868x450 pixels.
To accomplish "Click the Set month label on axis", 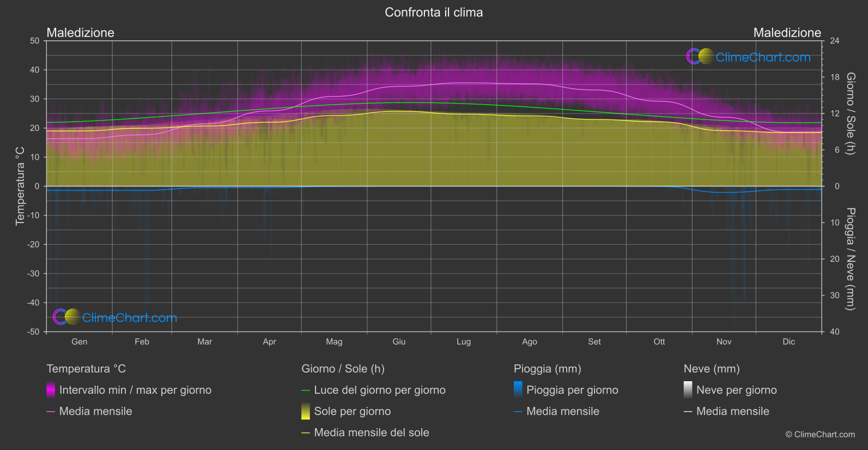I will point(594,341).
